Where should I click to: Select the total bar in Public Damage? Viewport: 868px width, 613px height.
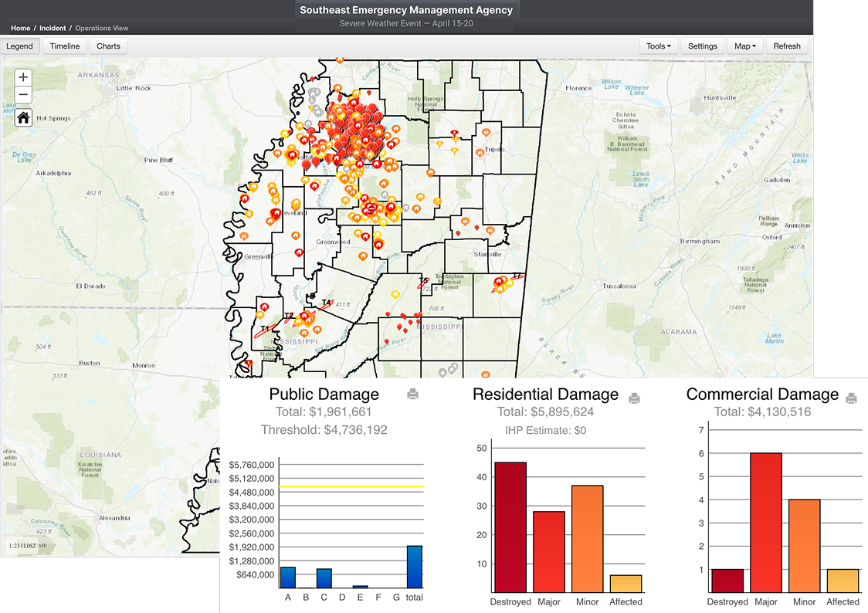[415, 567]
